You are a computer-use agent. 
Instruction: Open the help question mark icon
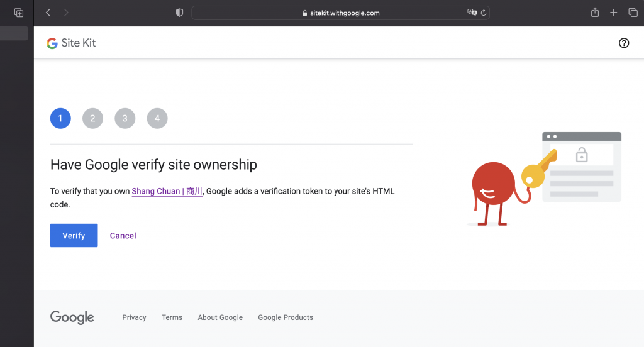click(624, 43)
